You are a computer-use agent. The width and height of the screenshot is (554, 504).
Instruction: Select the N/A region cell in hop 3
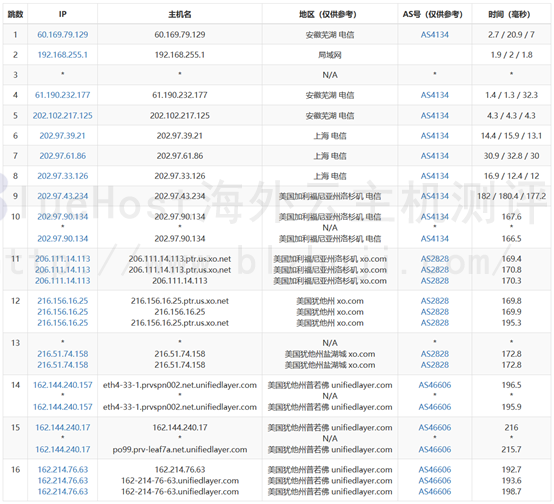330,75
